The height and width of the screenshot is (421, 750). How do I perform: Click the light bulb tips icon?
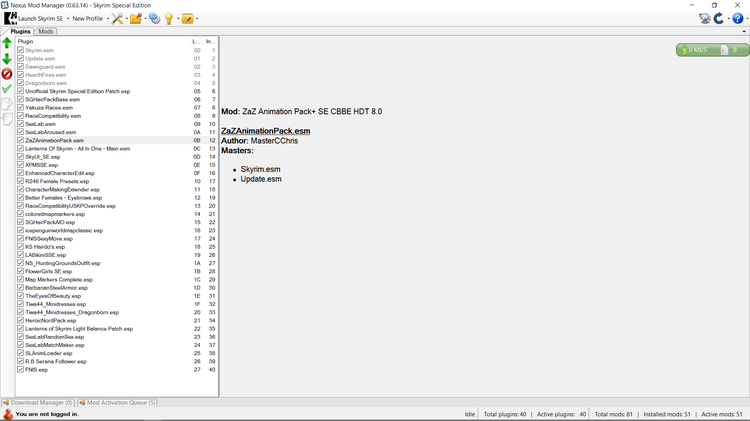click(x=169, y=19)
